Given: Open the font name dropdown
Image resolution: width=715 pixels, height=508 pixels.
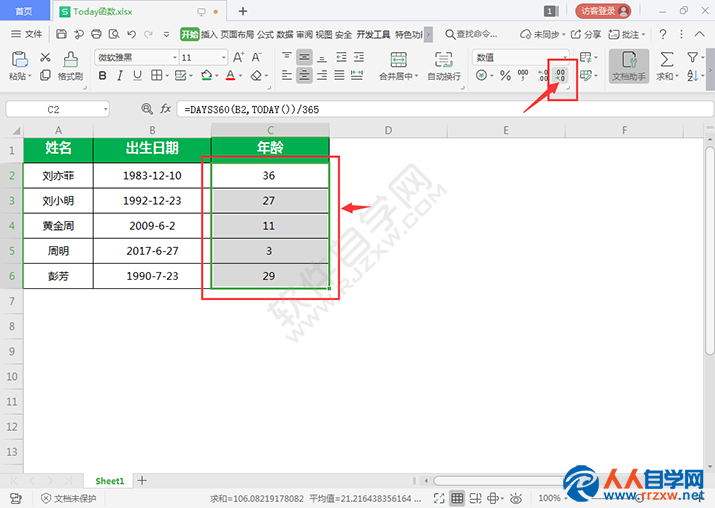Looking at the screenshot, I should tap(175, 57).
